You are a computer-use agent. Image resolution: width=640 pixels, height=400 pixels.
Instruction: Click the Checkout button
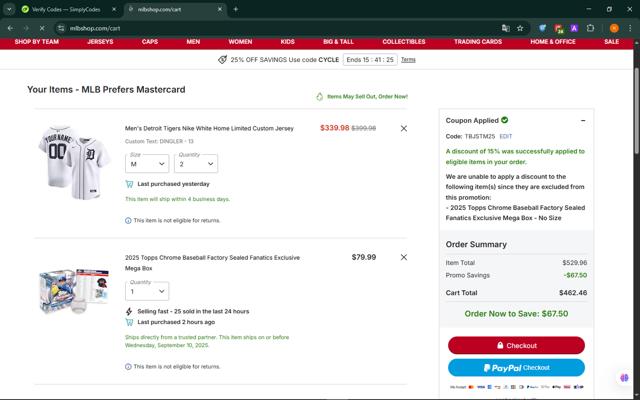coord(516,345)
